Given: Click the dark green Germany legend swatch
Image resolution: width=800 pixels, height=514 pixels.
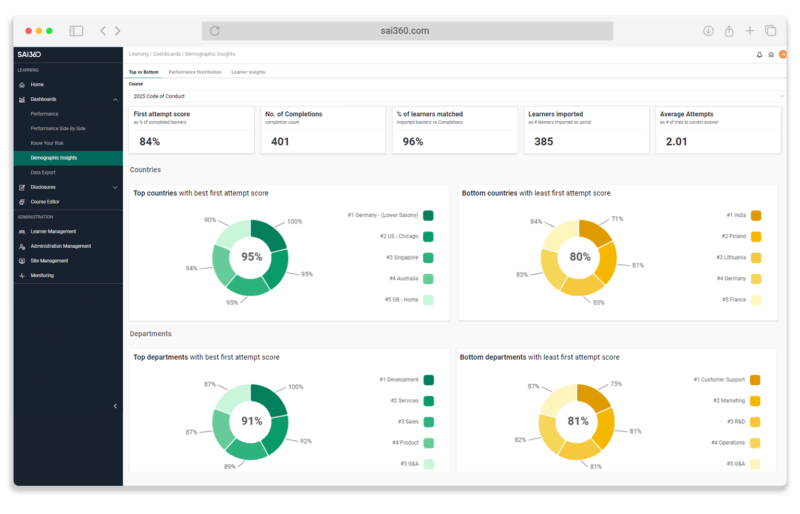Looking at the screenshot, I should (428, 215).
